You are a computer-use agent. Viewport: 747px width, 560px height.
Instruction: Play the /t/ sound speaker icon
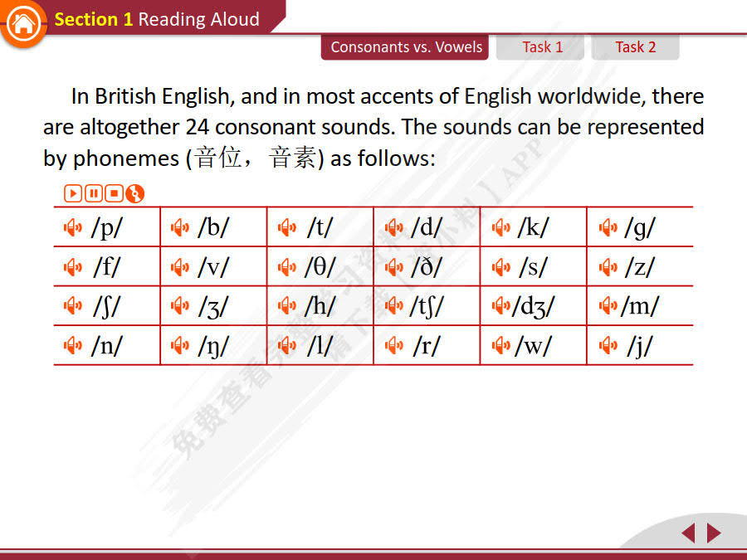pyautogui.click(x=287, y=227)
